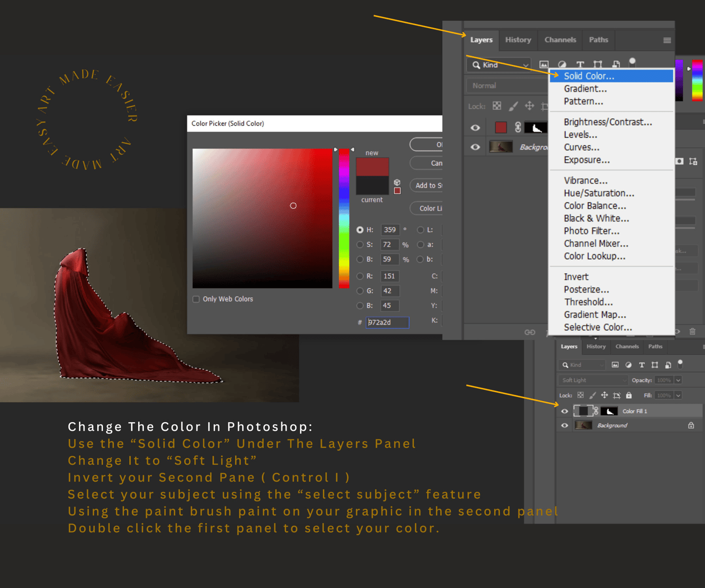Click the lock transparent pixels icon

(x=497, y=106)
